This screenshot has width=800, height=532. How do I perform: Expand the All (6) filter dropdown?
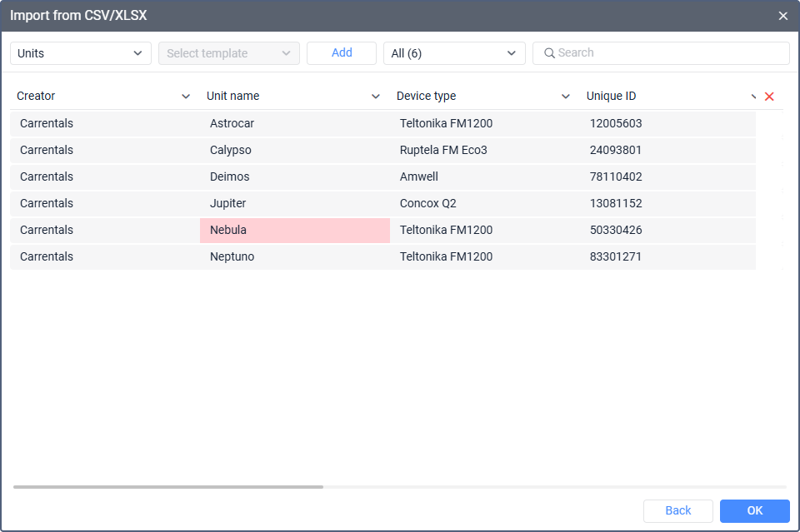pos(454,53)
